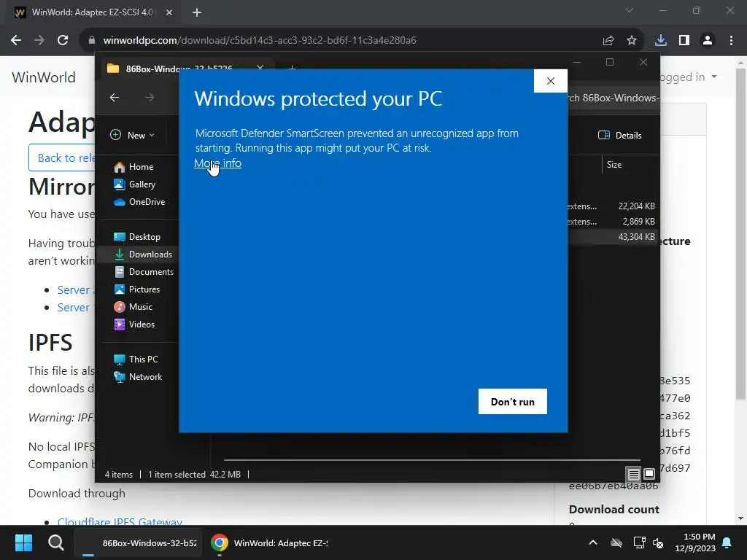Switch to 86Box-Windows-32 taskbar item

click(138, 542)
